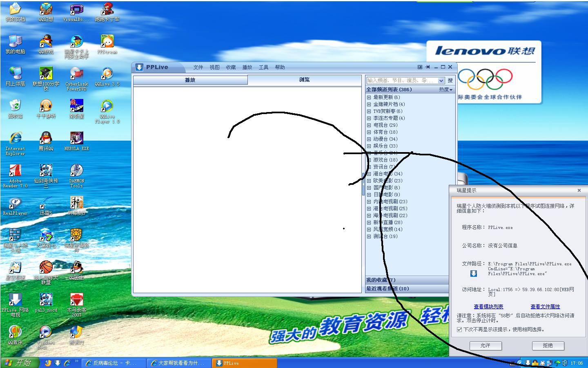The width and height of the screenshot is (588, 368).
Task: Open the 帮助 menu in PPLive
Action: 280,67
